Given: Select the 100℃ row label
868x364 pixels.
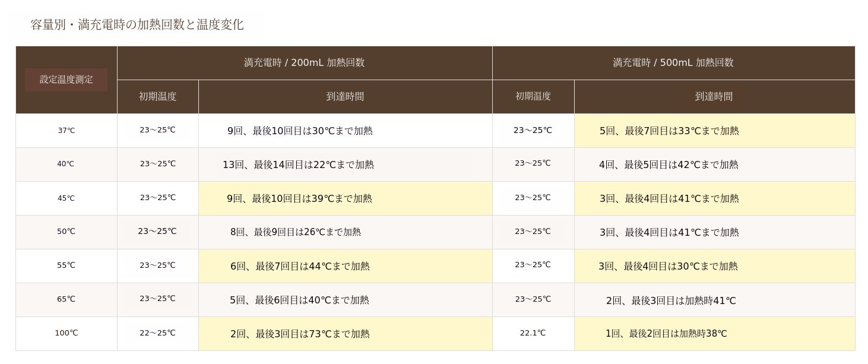Looking at the screenshot, I should pyautogui.click(x=66, y=333).
